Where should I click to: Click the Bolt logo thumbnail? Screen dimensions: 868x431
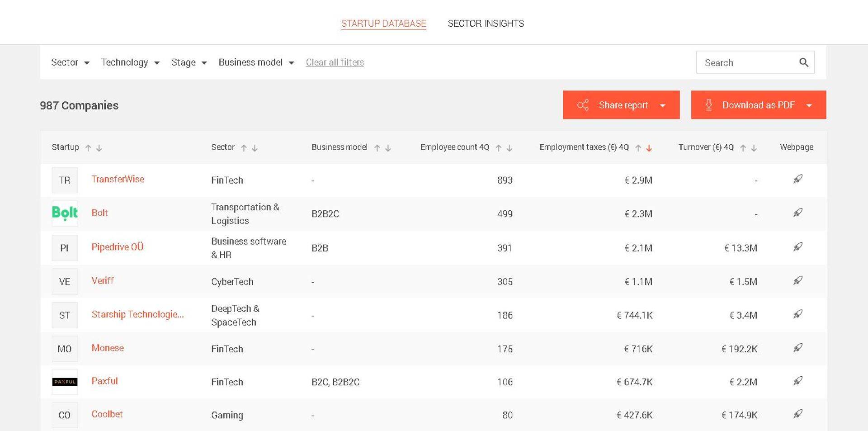(65, 213)
